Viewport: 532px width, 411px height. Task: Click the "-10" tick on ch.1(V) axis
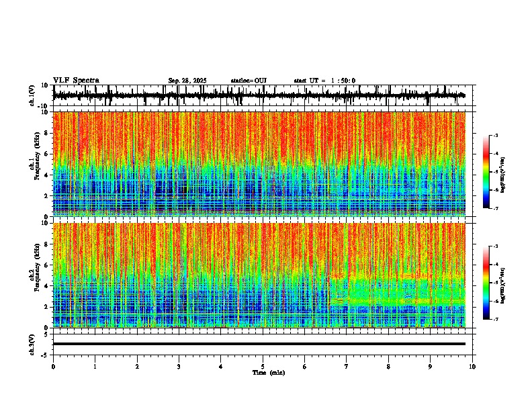[x=43, y=106]
